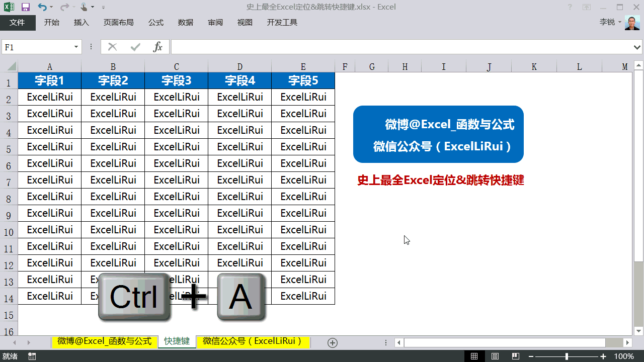Click the Undo arrow icon
Image resolution: width=644 pixels, height=362 pixels.
(x=42, y=7)
